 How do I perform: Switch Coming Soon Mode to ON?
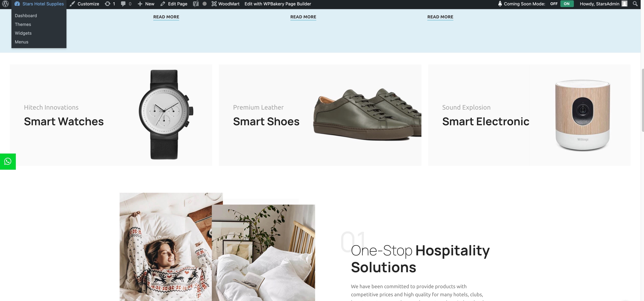(x=567, y=4)
